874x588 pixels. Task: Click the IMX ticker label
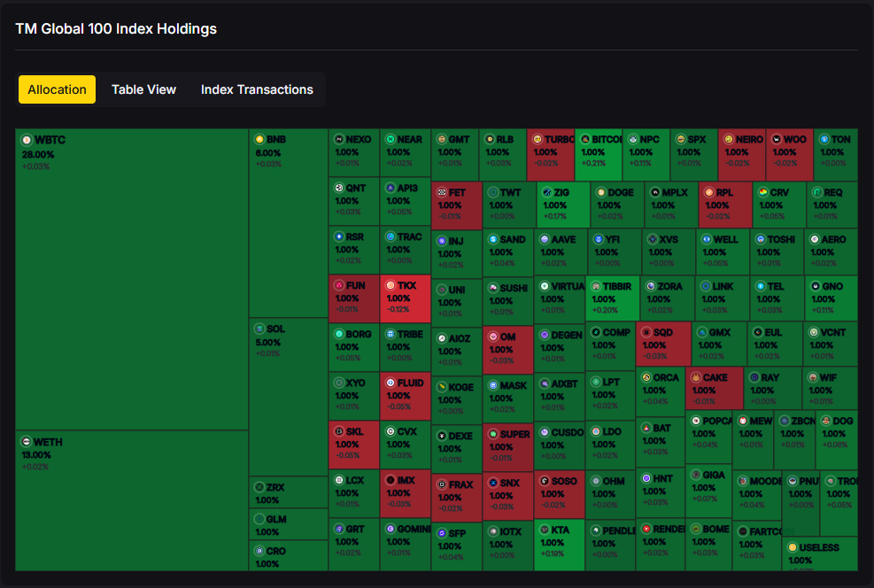(406, 481)
